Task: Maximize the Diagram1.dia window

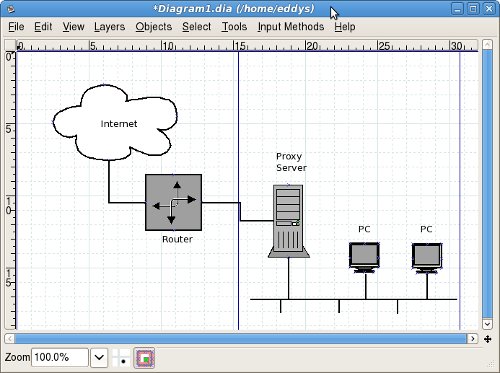Action: [473, 9]
